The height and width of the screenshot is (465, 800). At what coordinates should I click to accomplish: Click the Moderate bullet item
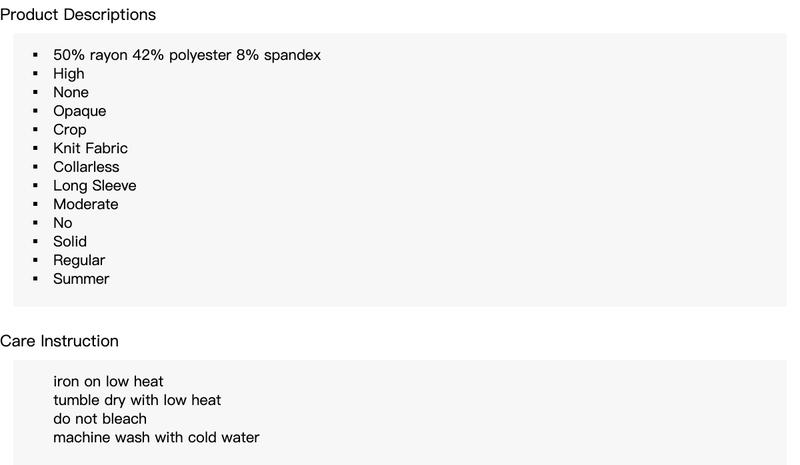click(x=86, y=204)
